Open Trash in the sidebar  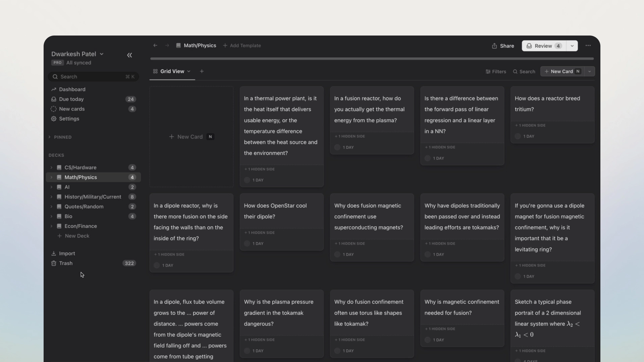tap(66, 263)
